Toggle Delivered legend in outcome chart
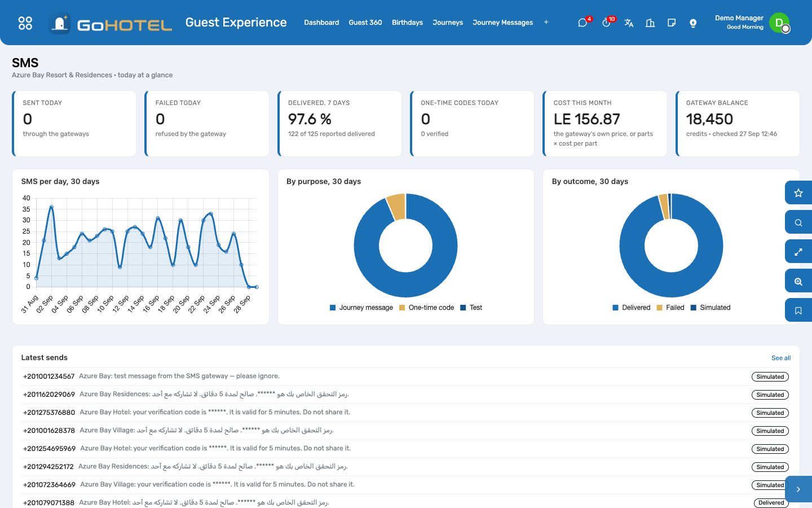This screenshot has width=812, height=508. coord(632,308)
